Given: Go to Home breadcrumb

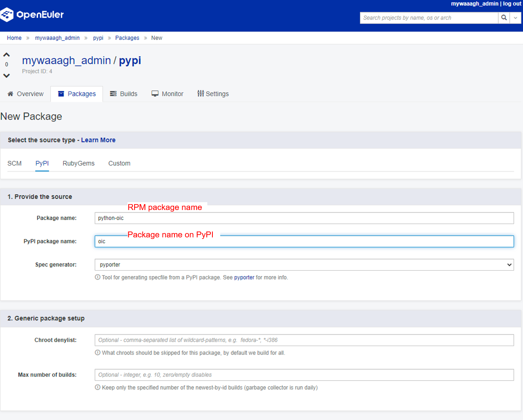Looking at the screenshot, I should pyautogui.click(x=14, y=38).
